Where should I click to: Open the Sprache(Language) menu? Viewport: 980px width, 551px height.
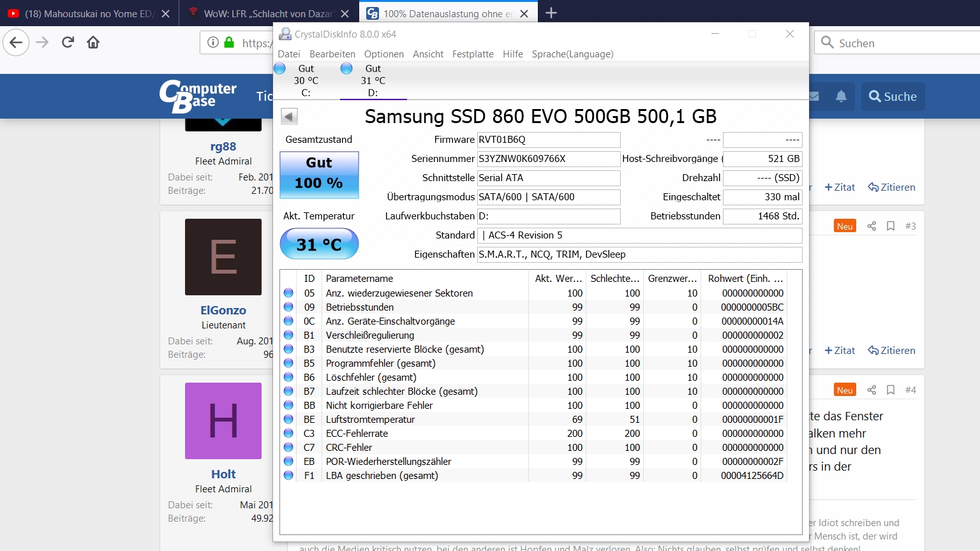[573, 54]
